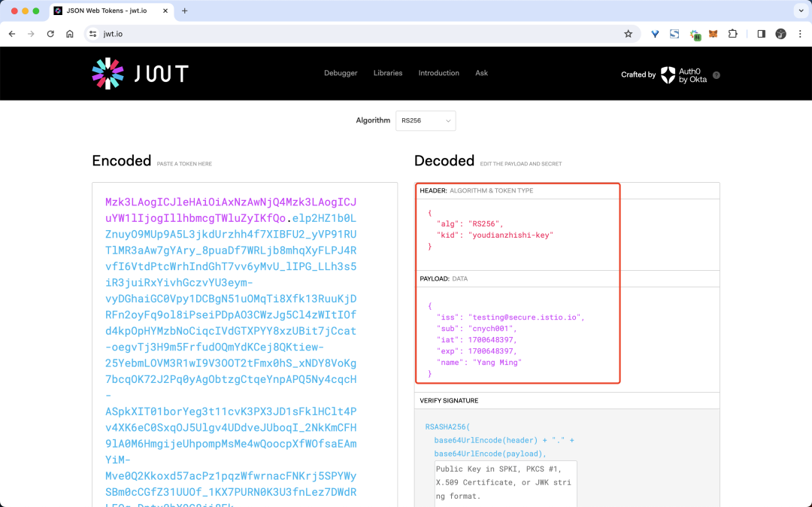Click inside the encoded token text area
The height and width of the screenshot is (507, 812).
point(244,339)
